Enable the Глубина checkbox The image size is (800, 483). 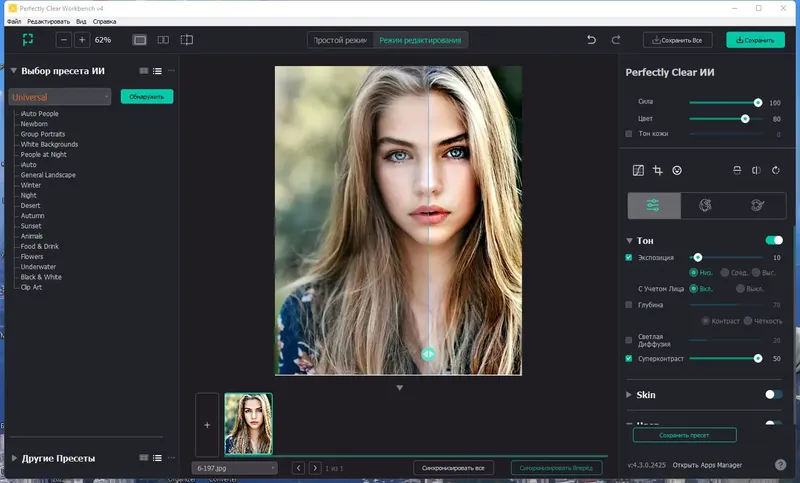tap(629, 304)
